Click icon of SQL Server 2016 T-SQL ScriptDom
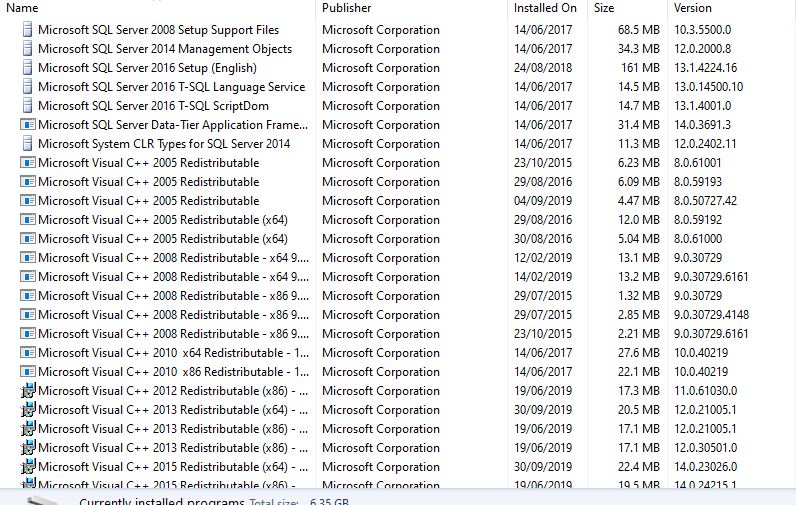Screen dimensions: 796x505 click(x=28, y=106)
